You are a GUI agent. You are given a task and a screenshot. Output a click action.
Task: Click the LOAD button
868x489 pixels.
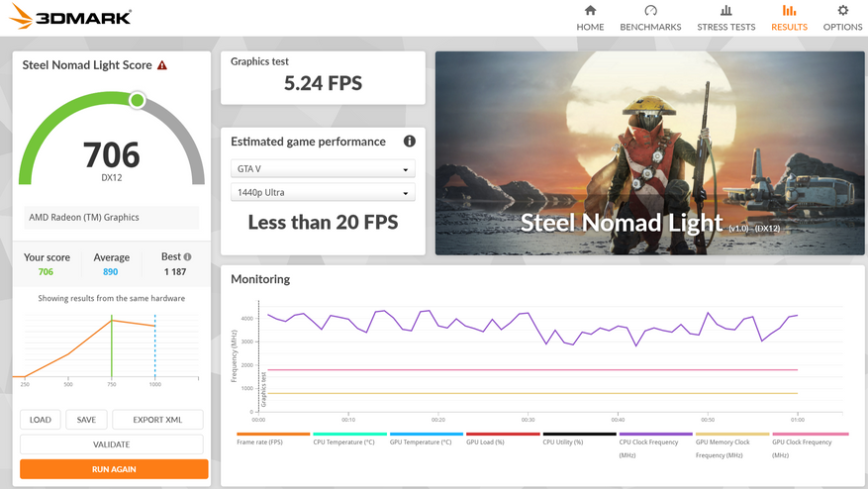pos(41,420)
